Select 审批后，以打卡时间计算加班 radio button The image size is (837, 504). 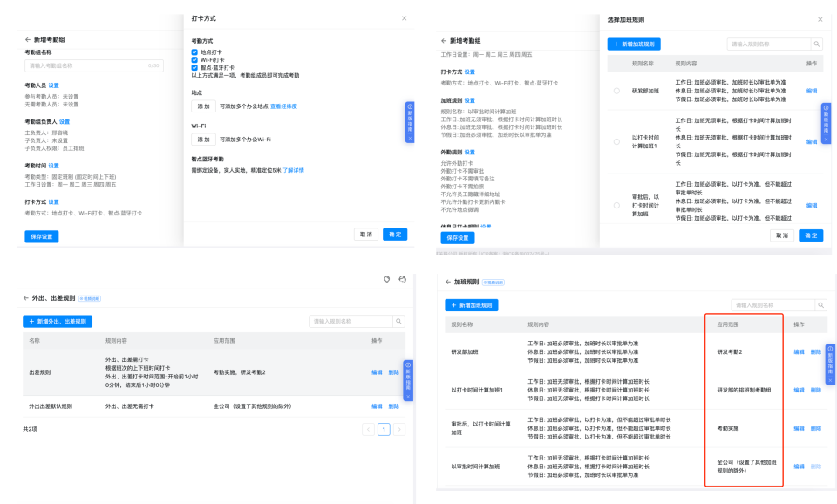pyautogui.click(x=616, y=205)
